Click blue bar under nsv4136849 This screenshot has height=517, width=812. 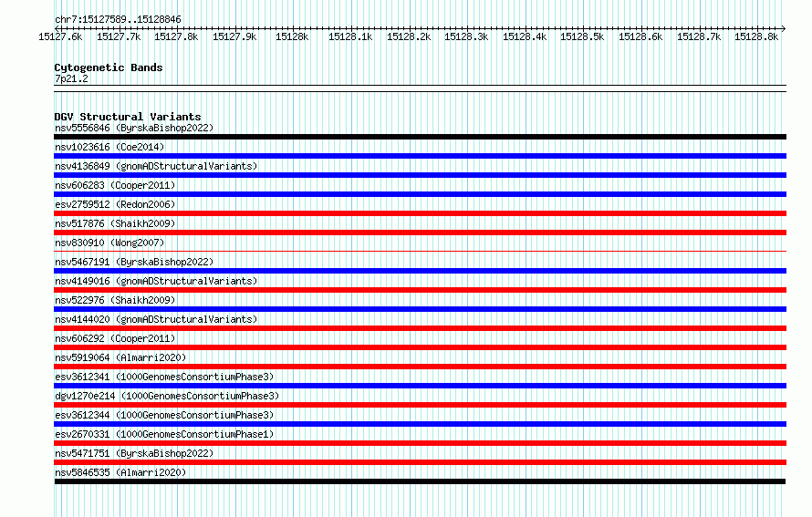tap(420, 175)
